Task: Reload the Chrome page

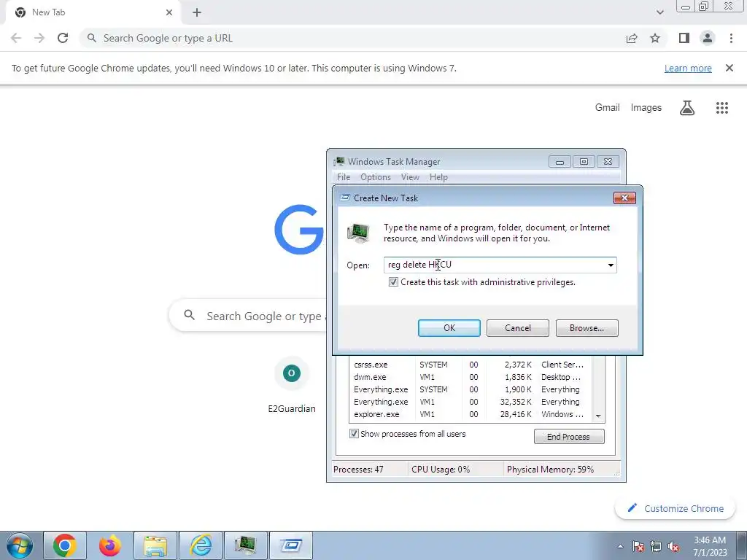Action: [x=63, y=38]
